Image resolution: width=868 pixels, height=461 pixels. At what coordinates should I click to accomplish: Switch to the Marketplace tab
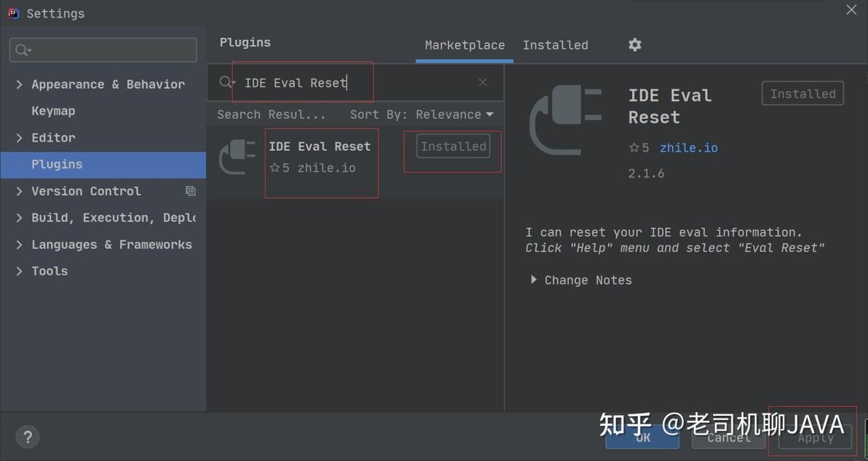465,45
